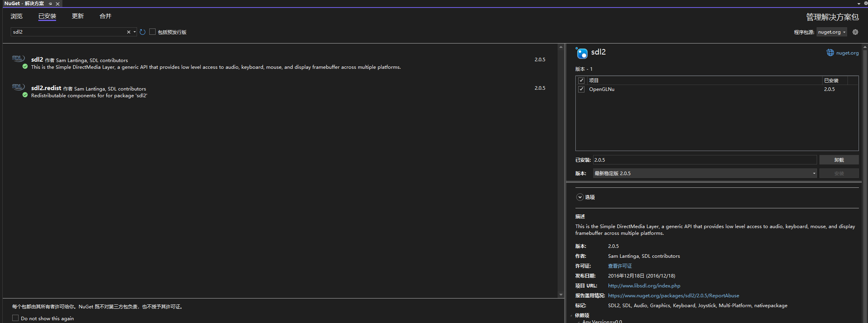Viewport: 868px width, 323px height.
Task: Uncheck the OpenGLNu project checkbox
Action: pos(581,89)
